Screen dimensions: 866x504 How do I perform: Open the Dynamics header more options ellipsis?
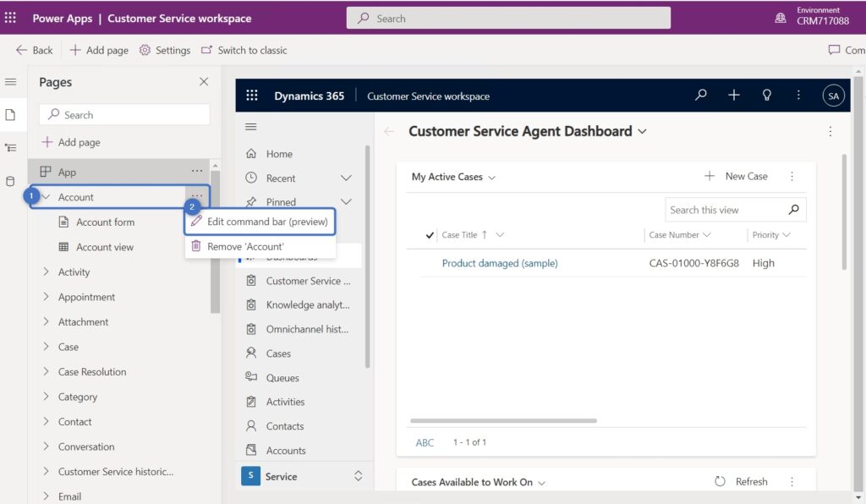coord(798,95)
